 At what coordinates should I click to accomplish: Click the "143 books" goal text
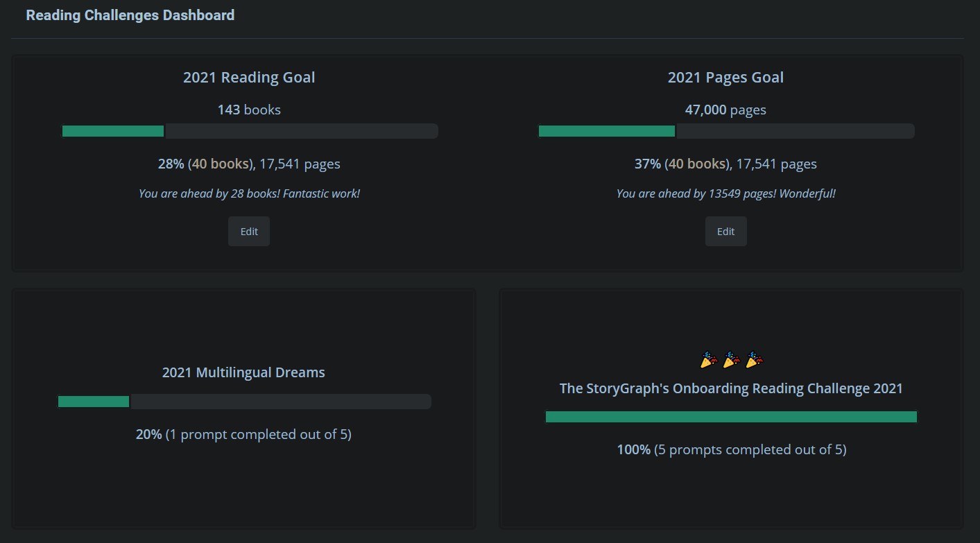pyautogui.click(x=249, y=110)
